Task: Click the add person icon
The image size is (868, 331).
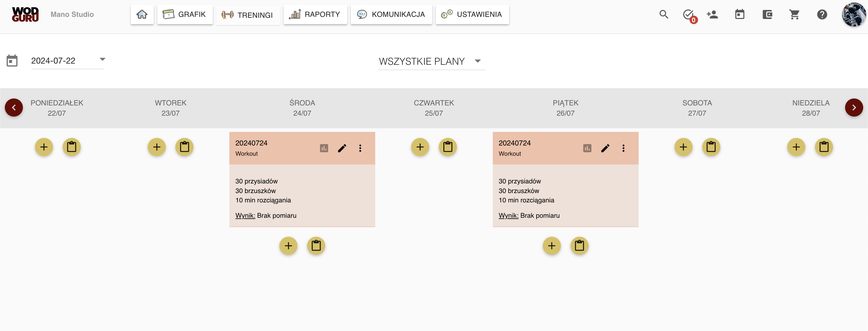Action: (x=712, y=14)
